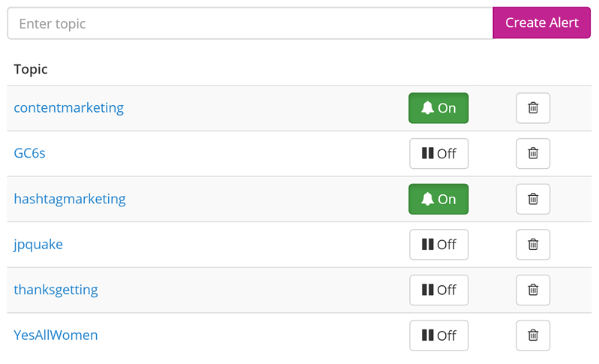The image size is (599, 364).
Task: Open the jpquake topic
Action: pos(38,245)
